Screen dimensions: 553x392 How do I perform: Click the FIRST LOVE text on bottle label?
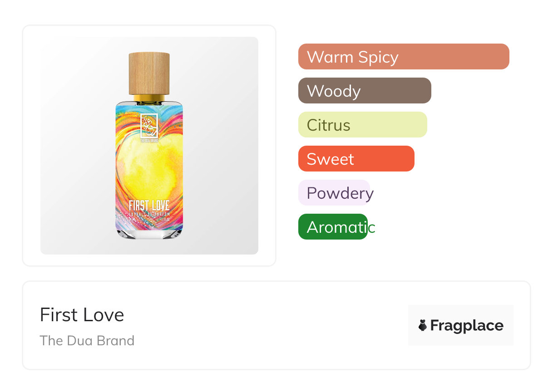[149, 206]
